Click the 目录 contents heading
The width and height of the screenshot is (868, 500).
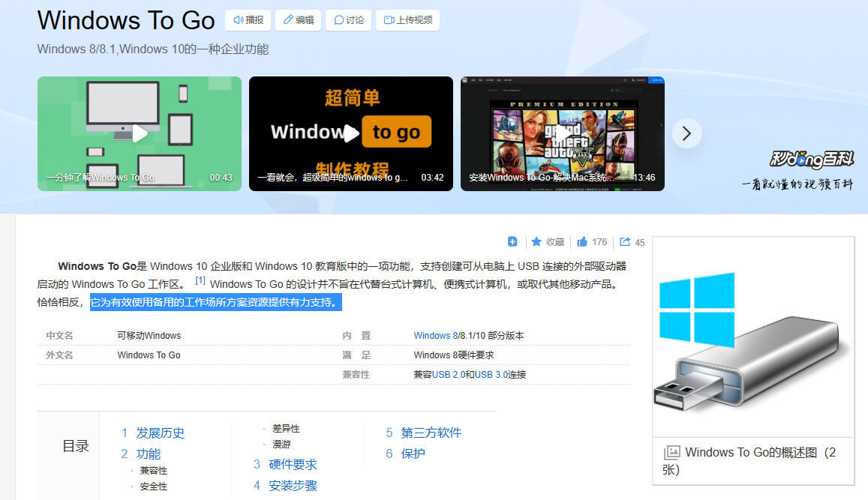(76, 446)
